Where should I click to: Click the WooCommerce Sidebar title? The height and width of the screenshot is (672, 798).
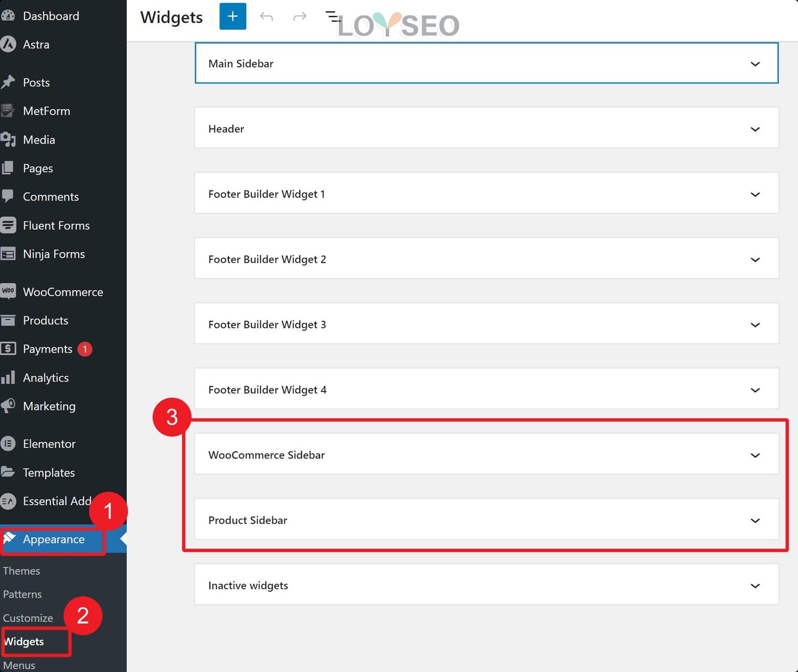click(267, 455)
